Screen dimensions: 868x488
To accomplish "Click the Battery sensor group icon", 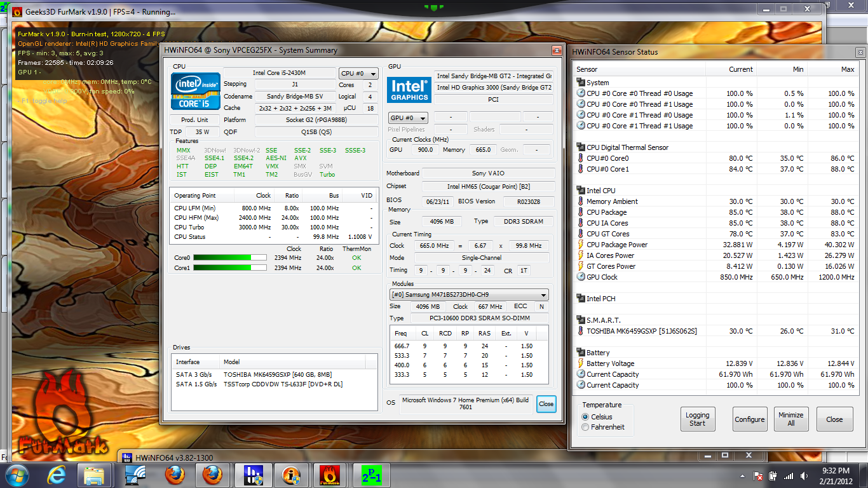I will click(581, 353).
